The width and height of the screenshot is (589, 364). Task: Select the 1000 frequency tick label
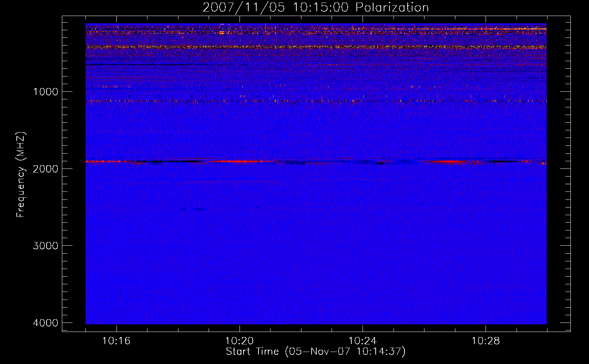click(46, 92)
